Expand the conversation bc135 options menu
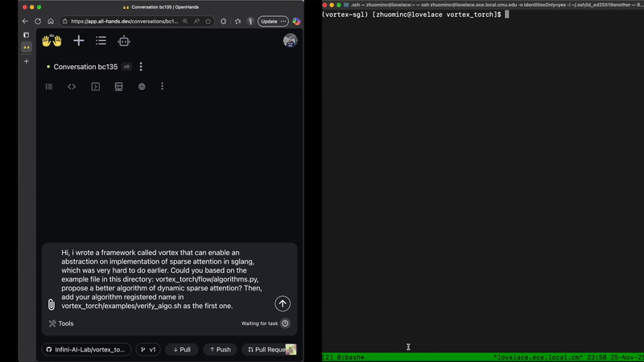The width and height of the screenshot is (644, 362). point(141,67)
